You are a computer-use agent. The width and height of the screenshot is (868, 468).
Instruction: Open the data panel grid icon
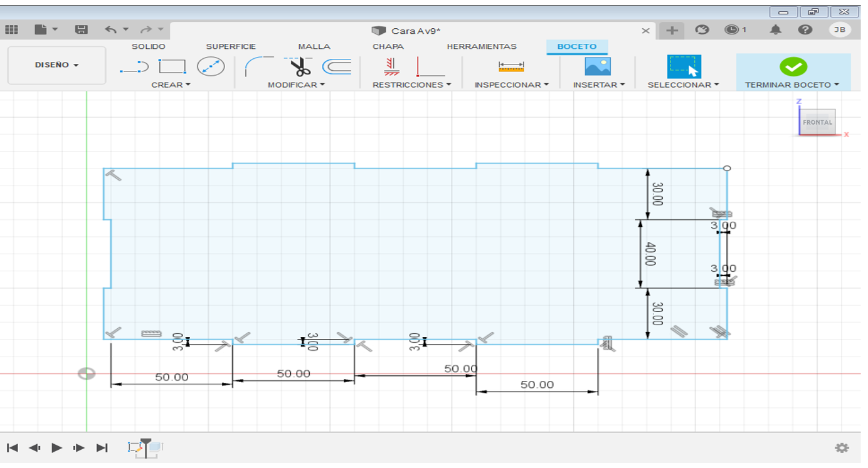tap(11, 29)
